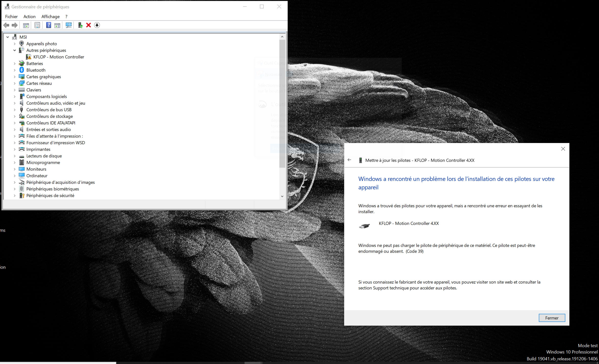Expand the Cartes graphiques node
Viewport: 599px width, 364px height.
[x=14, y=77]
